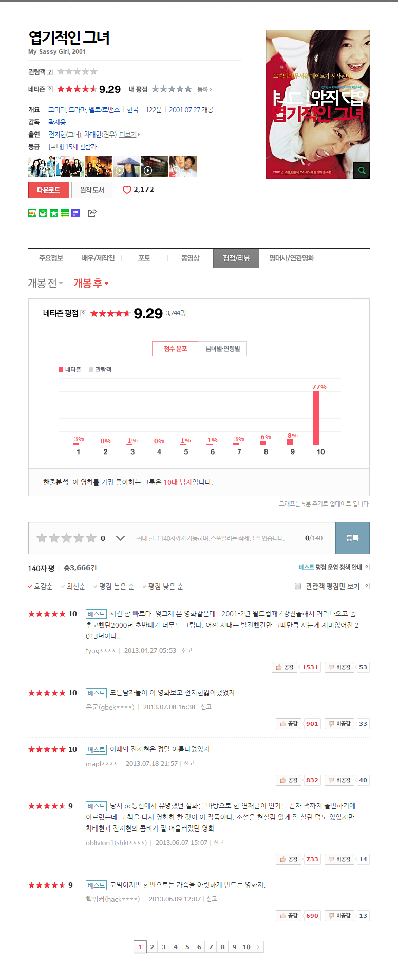The width and height of the screenshot is (398, 980).
Task: Click thumbs-up 공감 on fyug review
Action: tap(285, 667)
